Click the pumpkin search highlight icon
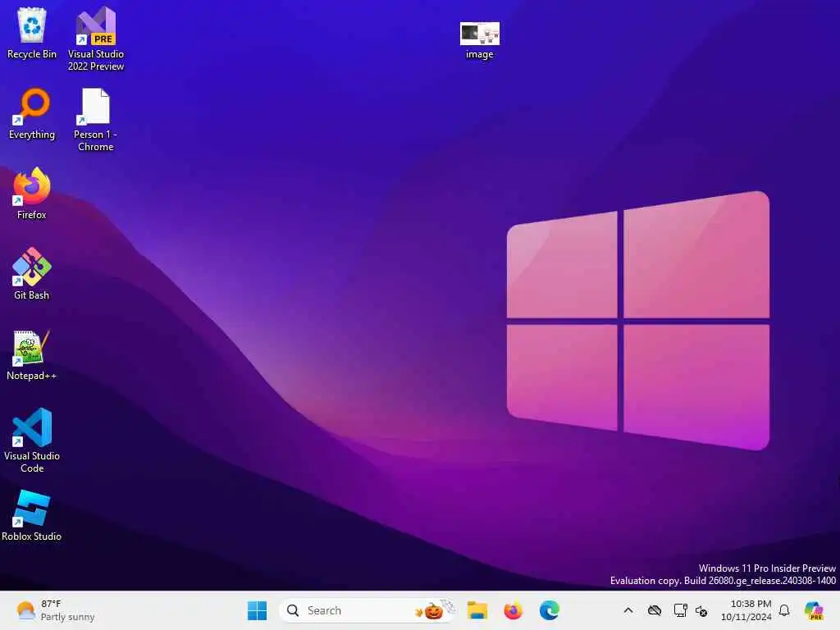The image size is (840, 630). coord(433,610)
